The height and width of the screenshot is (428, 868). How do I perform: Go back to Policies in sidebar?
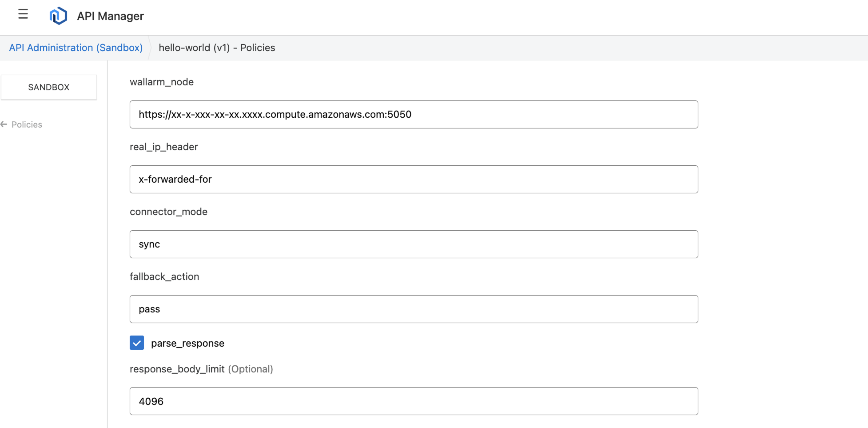click(x=27, y=125)
